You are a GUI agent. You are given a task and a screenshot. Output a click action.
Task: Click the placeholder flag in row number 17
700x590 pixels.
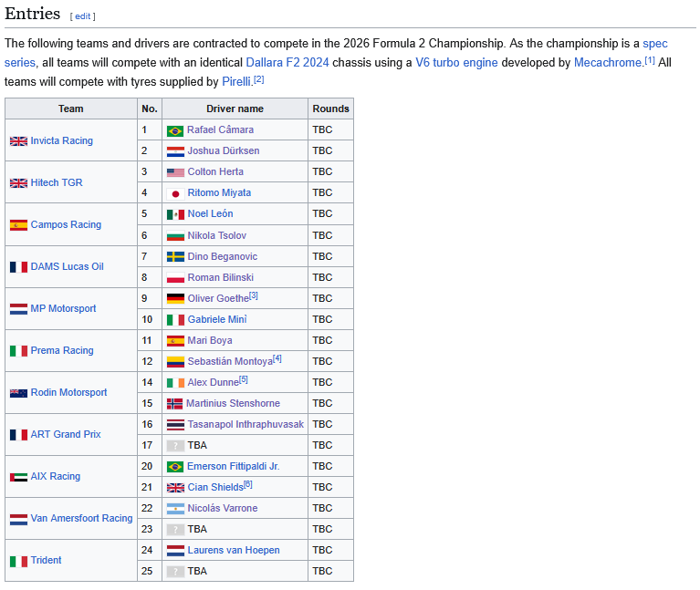click(x=175, y=446)
